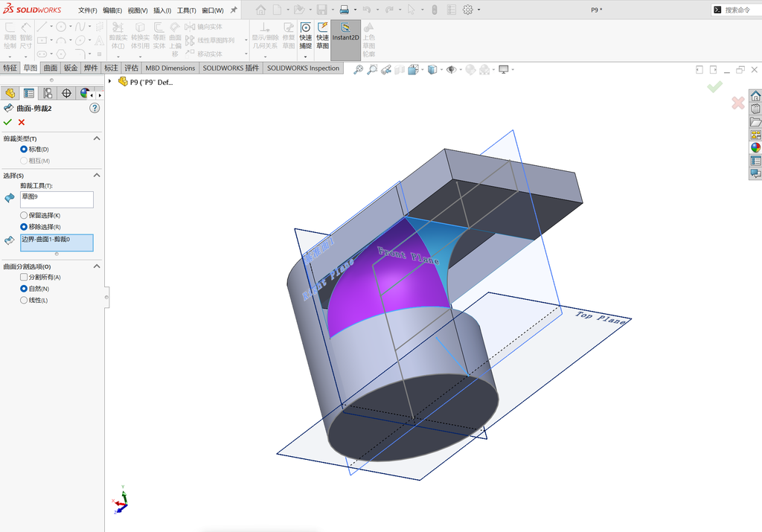The image size is (762, 532).
Task: Check the 分割所有(A) split all checkbox
Action: pyautogui.click(x=23, y=277)
